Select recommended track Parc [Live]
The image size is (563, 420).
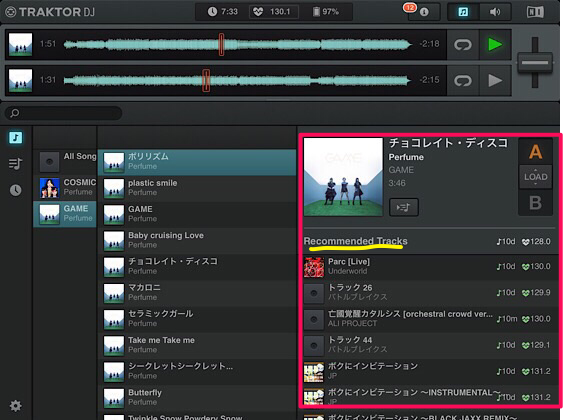coord(429,267)
